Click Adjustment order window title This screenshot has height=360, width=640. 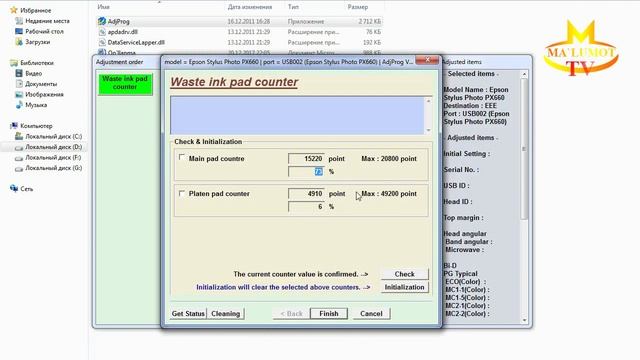120,62
